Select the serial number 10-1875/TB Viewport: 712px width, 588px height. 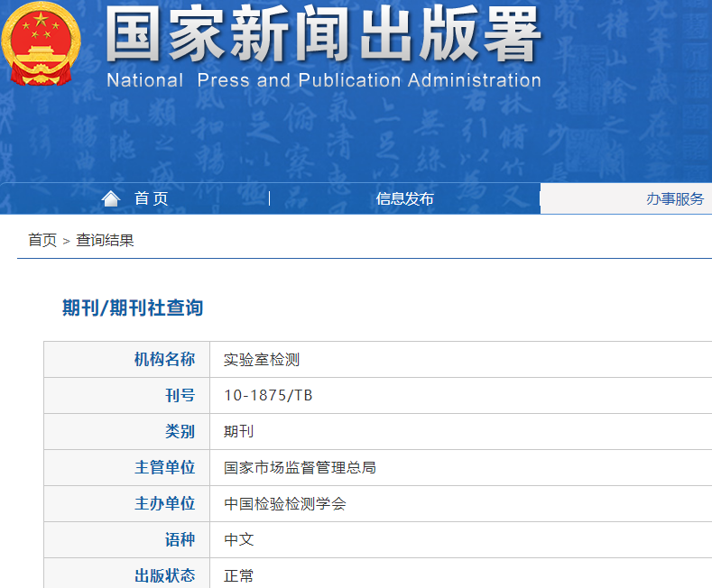tap(268, 395)
